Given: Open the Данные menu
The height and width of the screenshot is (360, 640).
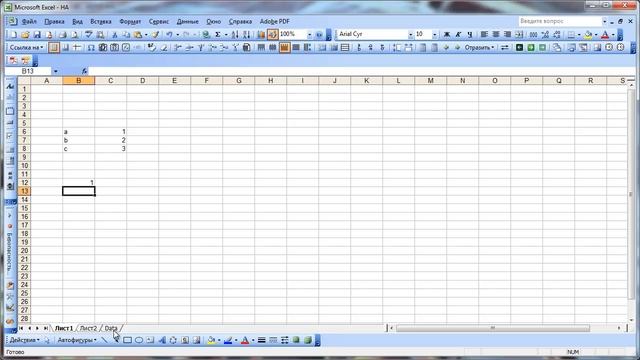Looking at the screenshot, I should pyautogui.click(x=187, y=21).
